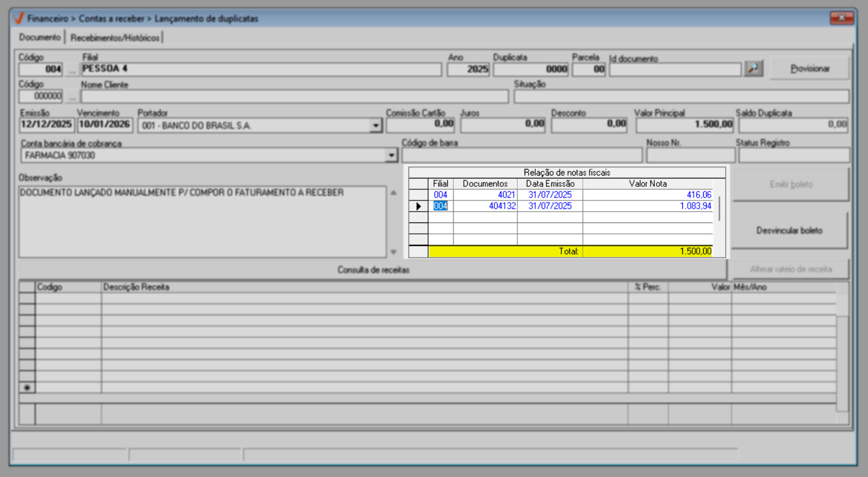Click the Observação text area
The height and width of the screenshot is (477, 868).
click(202, 221)
